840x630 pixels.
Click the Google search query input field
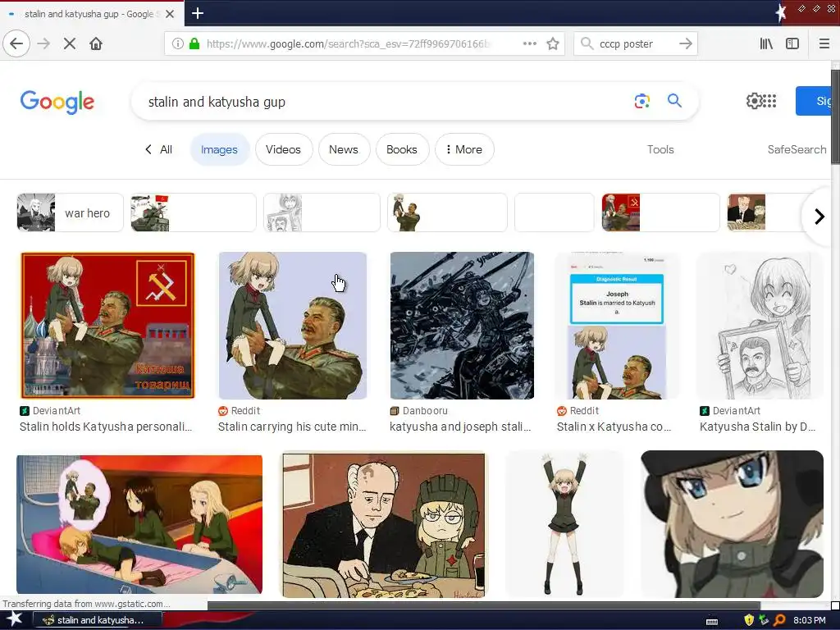coord(386,102)
